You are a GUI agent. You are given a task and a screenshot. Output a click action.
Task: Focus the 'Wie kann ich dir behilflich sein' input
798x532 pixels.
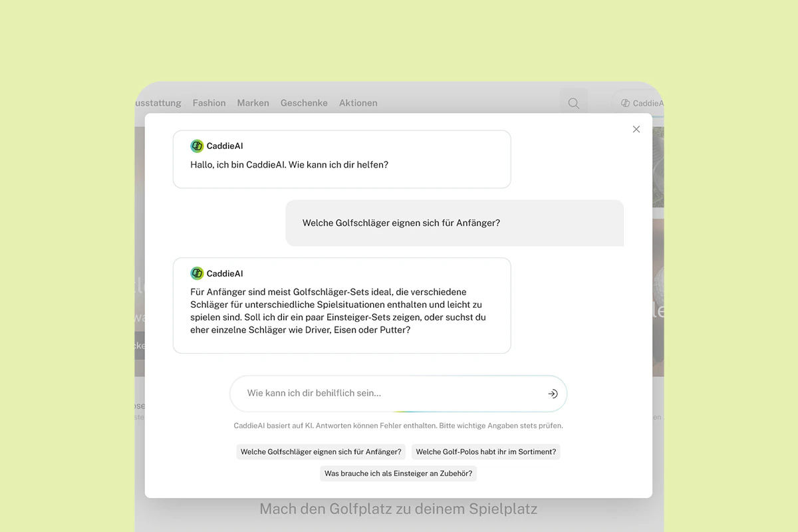(398, 394)
